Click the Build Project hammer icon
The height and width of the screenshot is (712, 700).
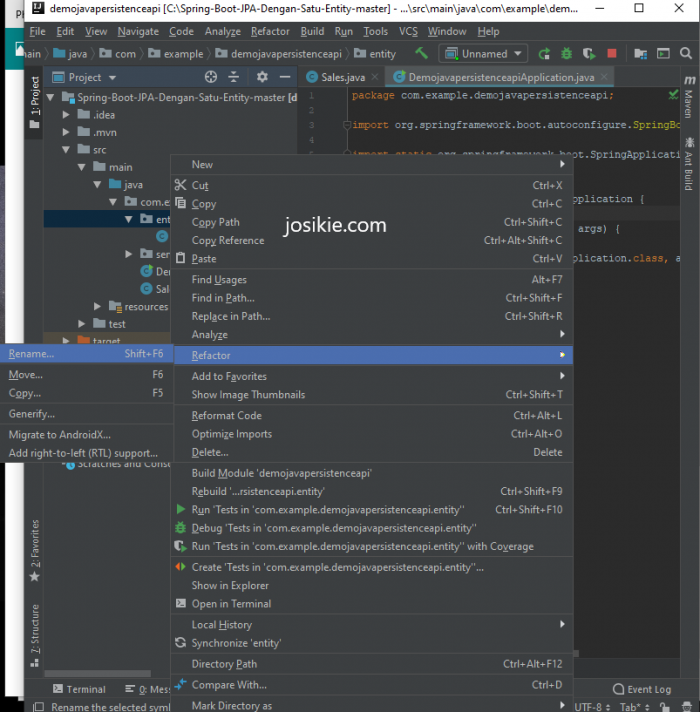click(421, 54)
